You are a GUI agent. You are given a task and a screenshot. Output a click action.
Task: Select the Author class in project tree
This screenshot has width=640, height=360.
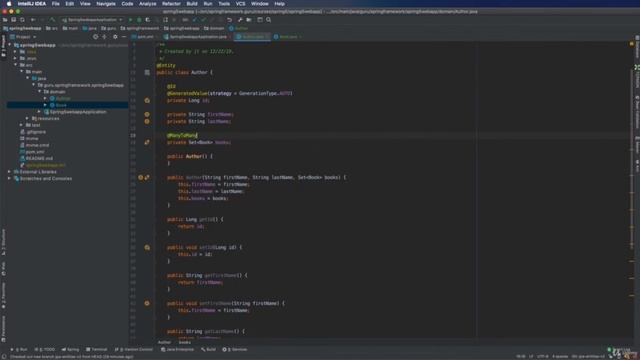(60, 98)
